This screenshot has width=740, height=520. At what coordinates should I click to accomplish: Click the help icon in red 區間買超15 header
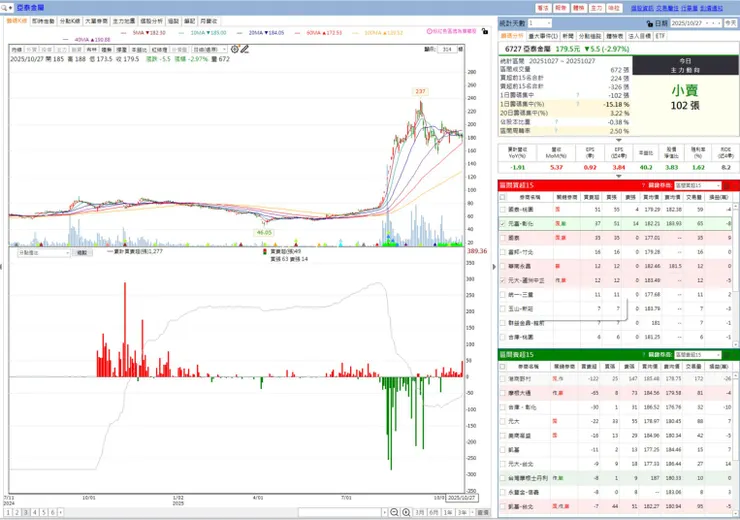tap(643, 185)
